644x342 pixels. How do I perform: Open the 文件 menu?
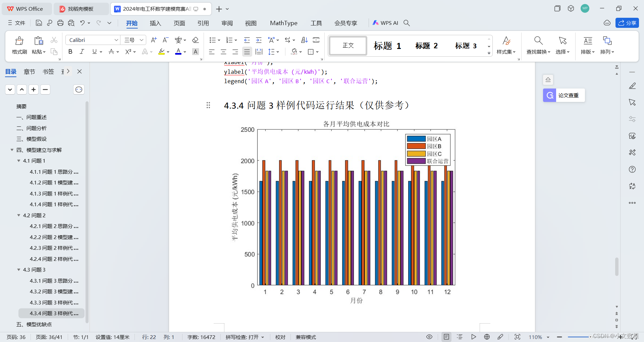[17, 23]
